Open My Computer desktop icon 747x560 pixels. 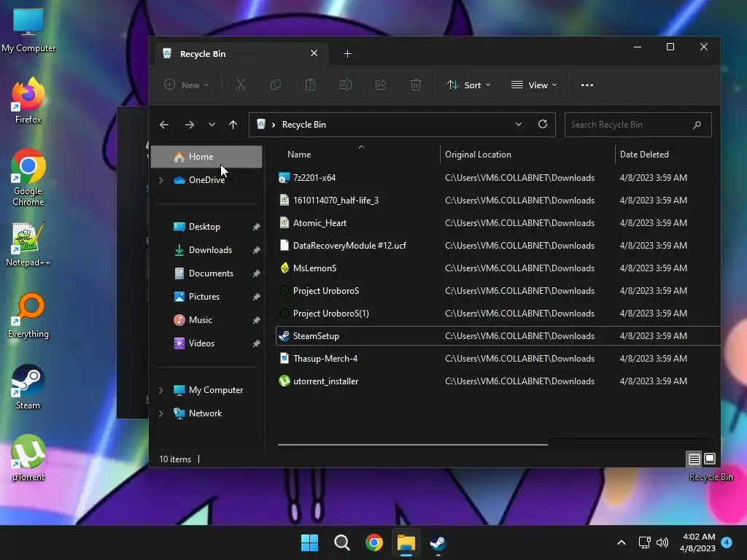(x=28, y=30)
